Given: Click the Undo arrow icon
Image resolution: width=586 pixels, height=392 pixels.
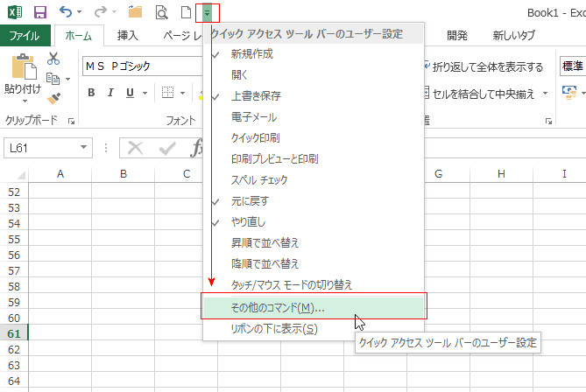Looking at the screenshot, I should pyautogui.click(x=66, y=12).
